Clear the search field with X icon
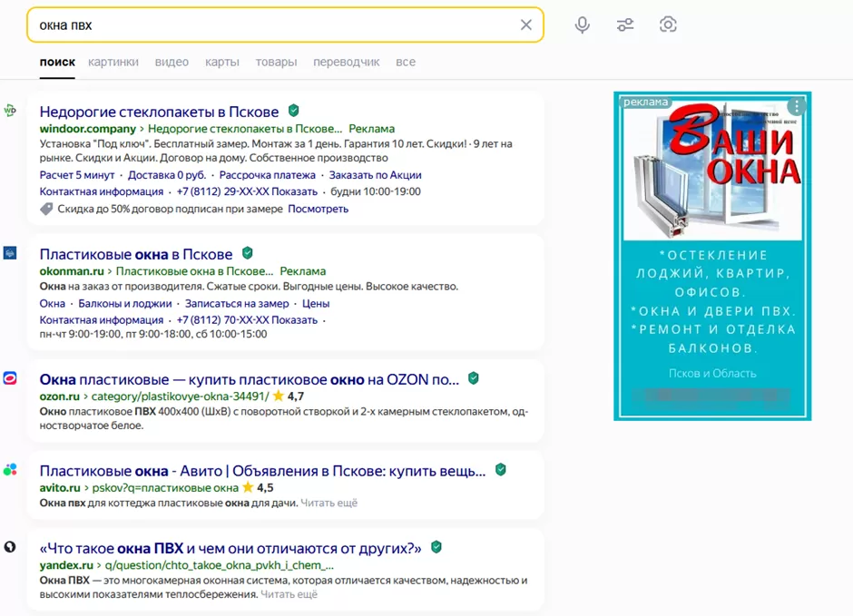 (525, 24)
